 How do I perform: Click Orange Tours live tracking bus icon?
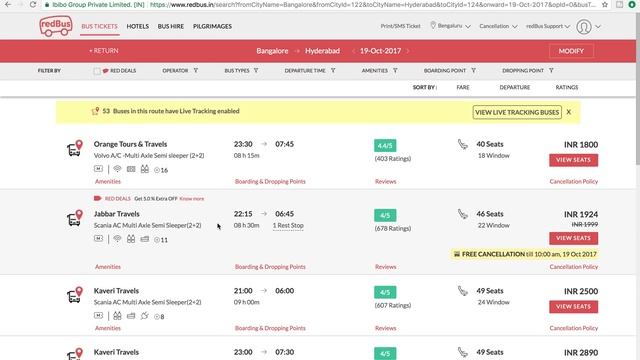coord(75,148)
